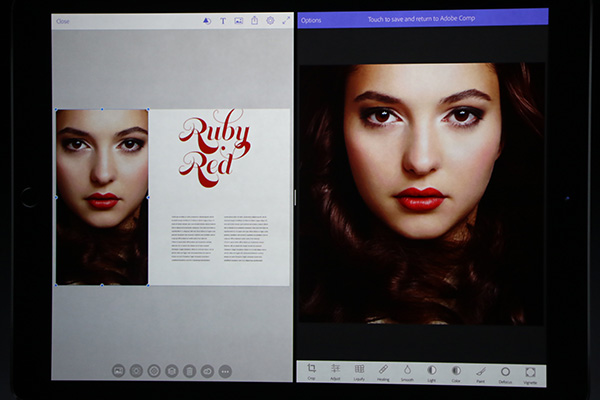
Task: Open the Adjust tool
Action: [x=336, y=370]
